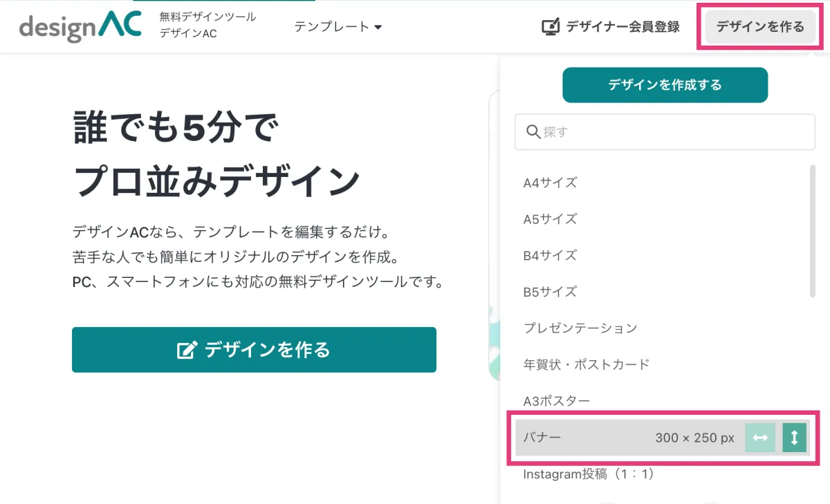This screenshot has width=830, height=504.
Task: Expand the template size selection list
Action: 759,27
